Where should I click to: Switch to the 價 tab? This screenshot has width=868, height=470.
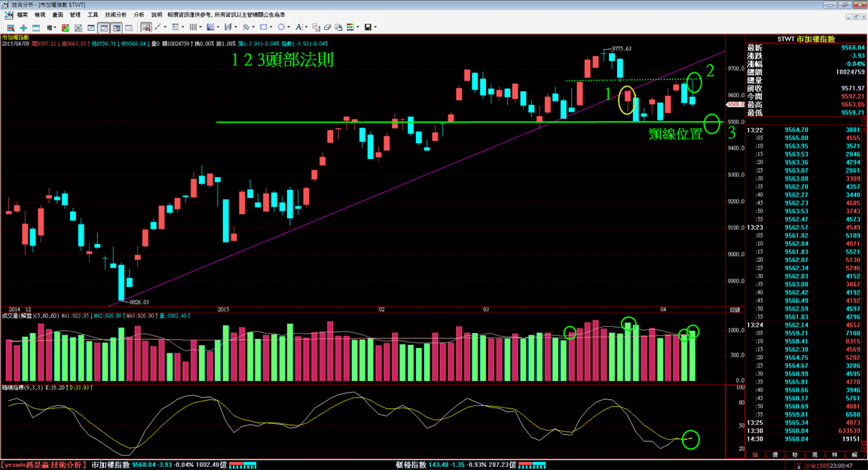click(x=775, y=454)
